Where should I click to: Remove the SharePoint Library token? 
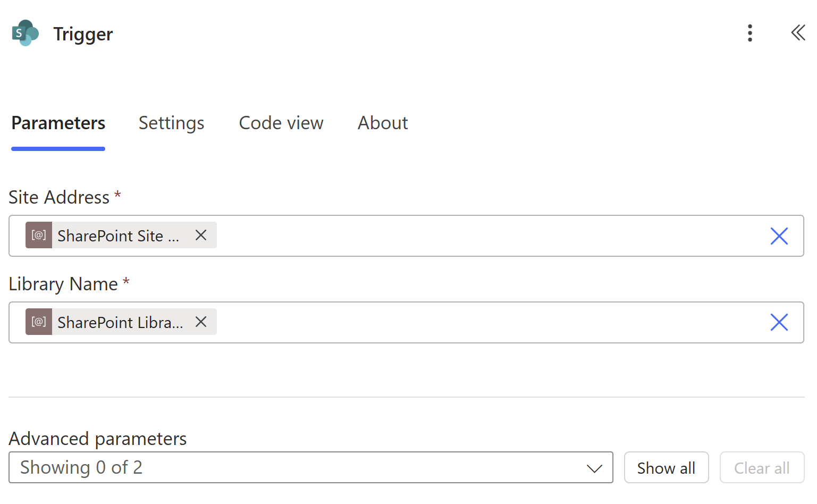(x=201, y=322)
